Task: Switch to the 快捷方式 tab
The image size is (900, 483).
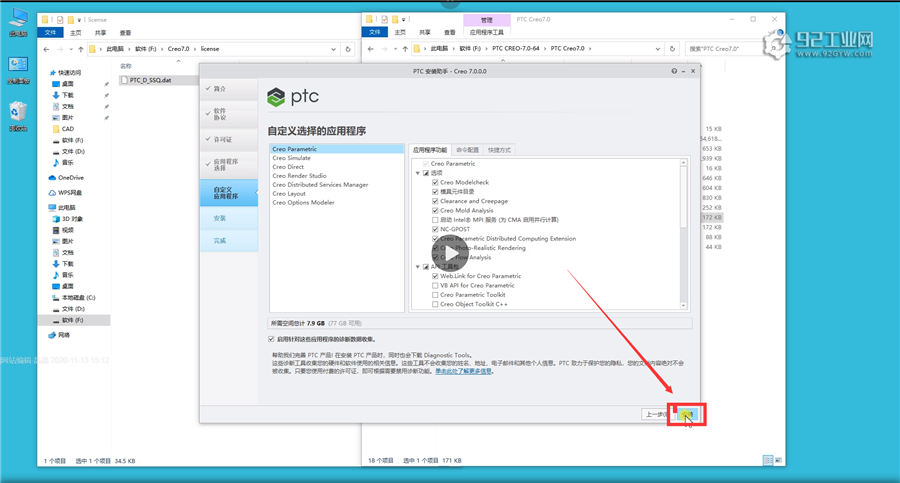Action: pyautogui.click(x=499, y=150)
